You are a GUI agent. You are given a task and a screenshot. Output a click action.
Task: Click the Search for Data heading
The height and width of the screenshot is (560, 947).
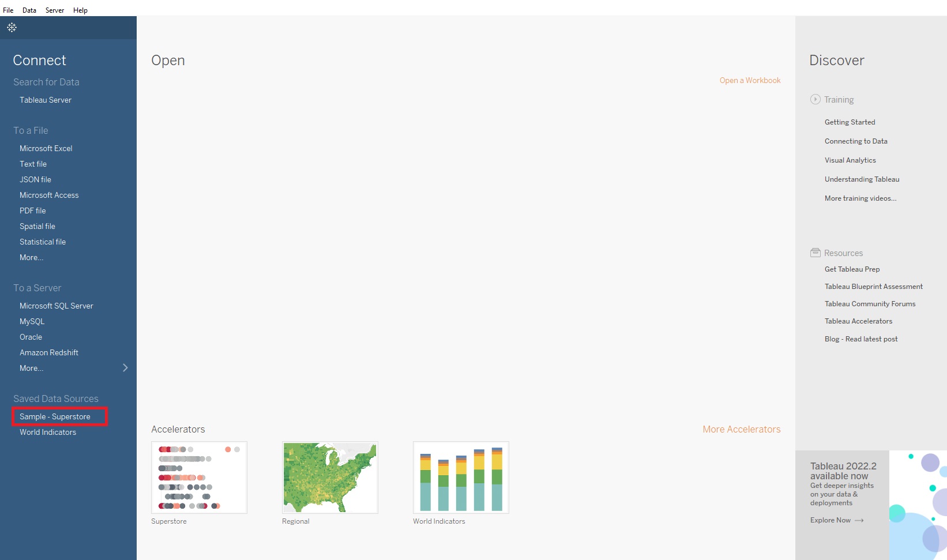pyautogui.click(x=46, y=82)
